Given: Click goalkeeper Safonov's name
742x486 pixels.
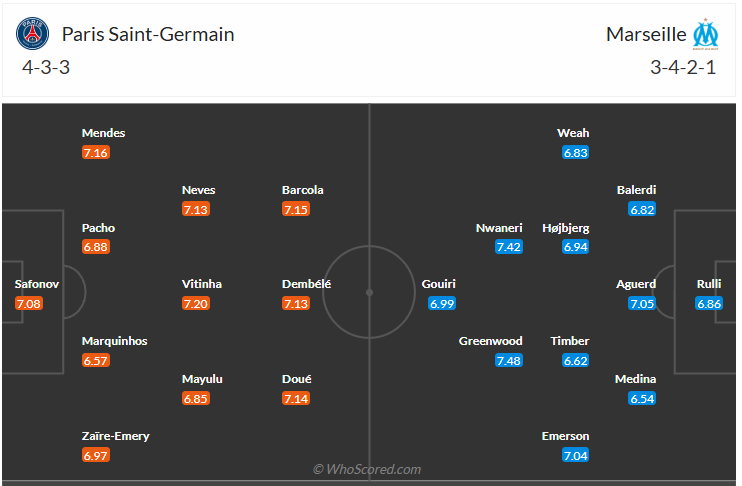Looking at the screenshot, I should coord(35,284).
